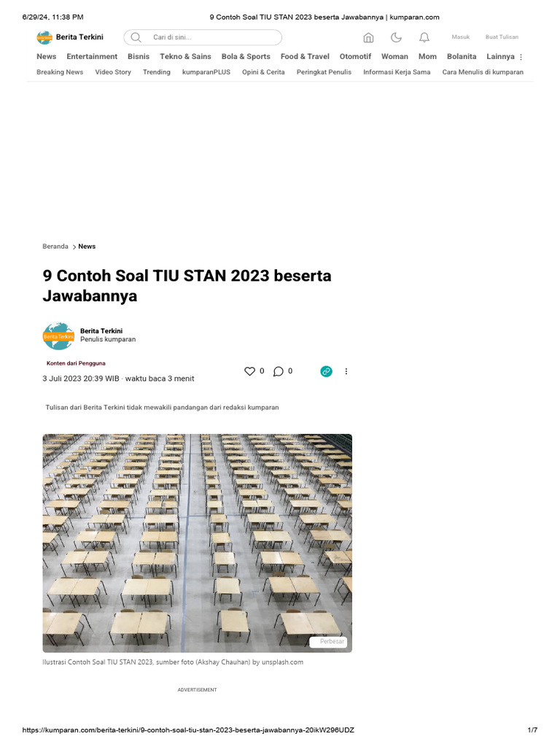Screen dimensions: 560x747
Task: Enlarge photo with Perbesar button
Action: pos(329,642)
